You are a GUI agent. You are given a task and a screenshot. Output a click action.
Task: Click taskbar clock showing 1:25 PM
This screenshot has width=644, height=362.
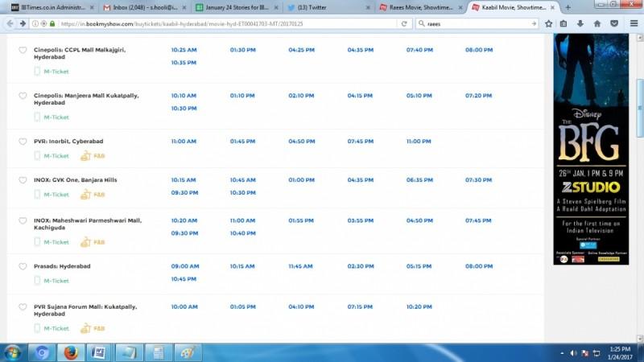pos(620,353)
